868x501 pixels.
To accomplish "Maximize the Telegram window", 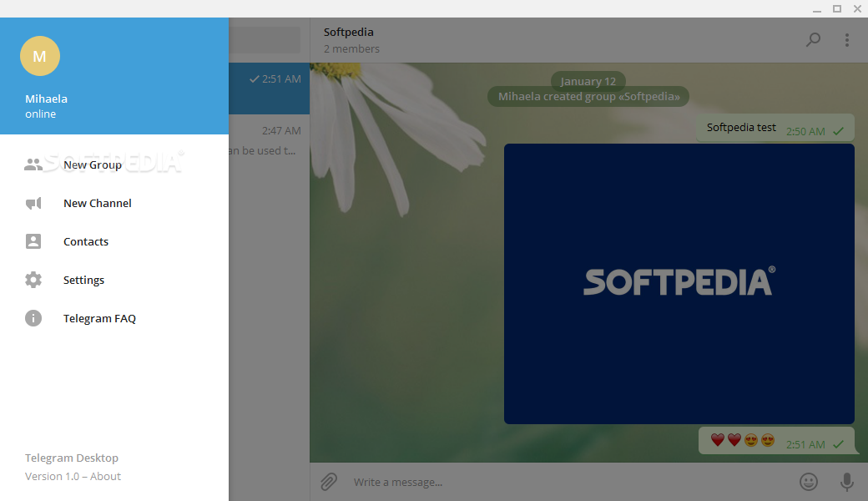I will coord(837,9).
